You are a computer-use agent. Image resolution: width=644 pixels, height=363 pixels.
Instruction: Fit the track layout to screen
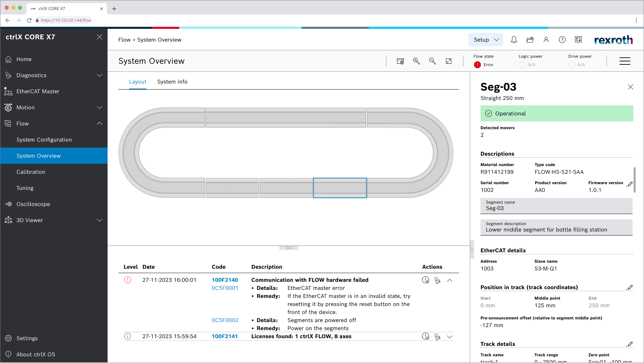coord(449,61)
